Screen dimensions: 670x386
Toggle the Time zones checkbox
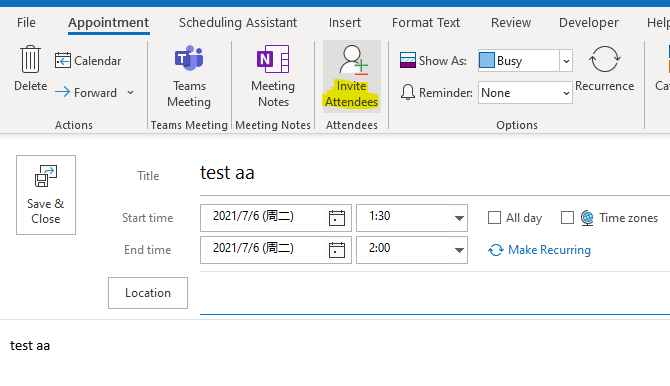[567, 218]
